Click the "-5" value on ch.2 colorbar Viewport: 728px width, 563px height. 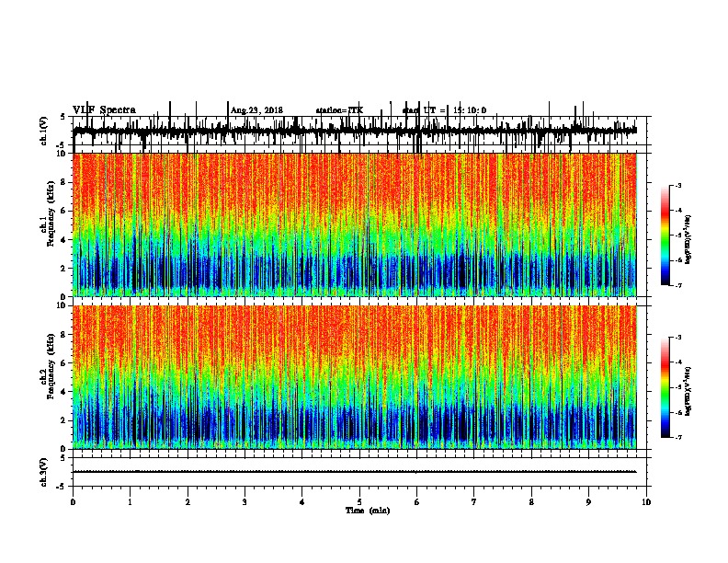[x=678, y=387]
